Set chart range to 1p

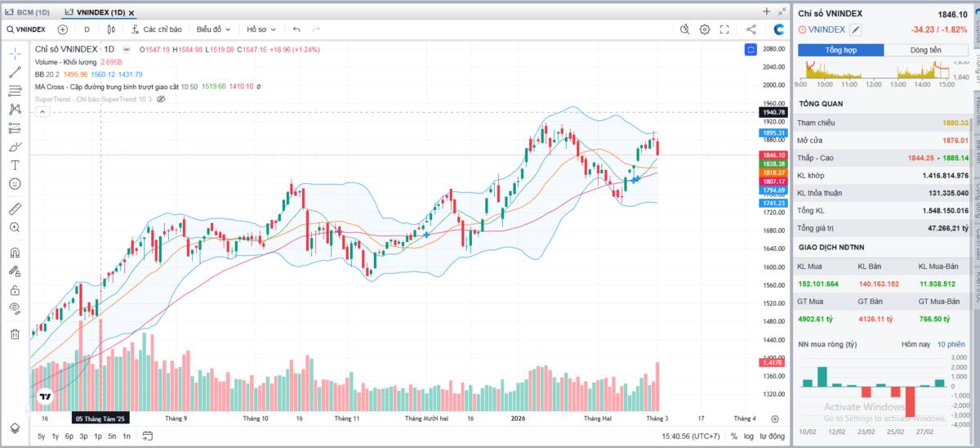(x=97, y=437)
